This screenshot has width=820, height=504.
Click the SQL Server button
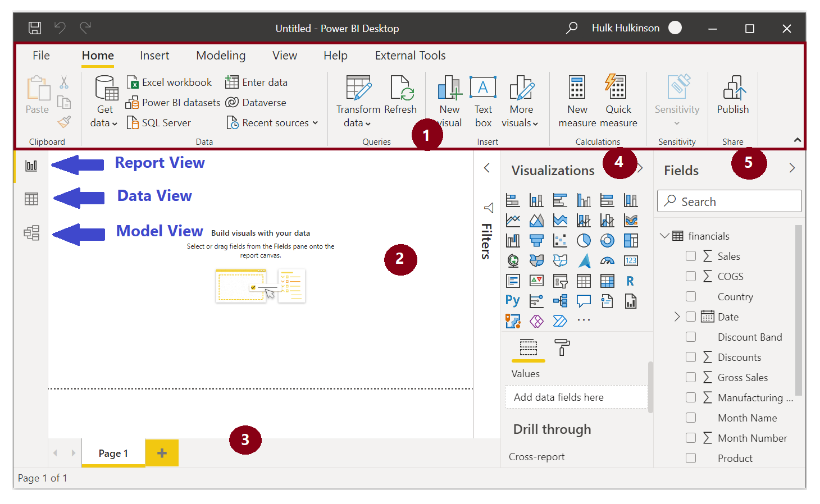(x=159, y=123)
